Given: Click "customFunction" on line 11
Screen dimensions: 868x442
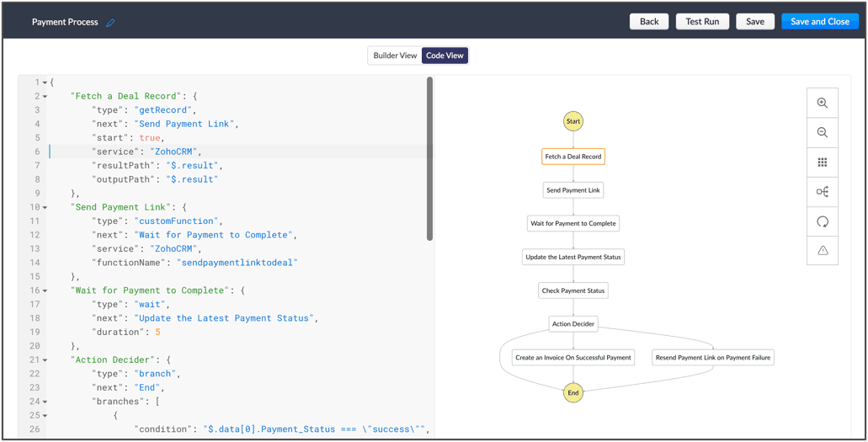Looking at the screenshot, I should [176, 221].
